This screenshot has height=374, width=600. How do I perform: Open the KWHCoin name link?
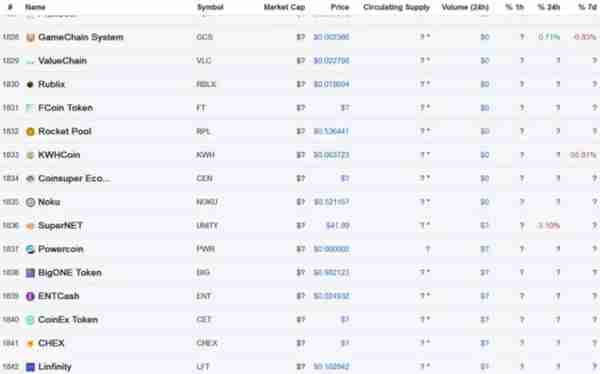(59, 155)
